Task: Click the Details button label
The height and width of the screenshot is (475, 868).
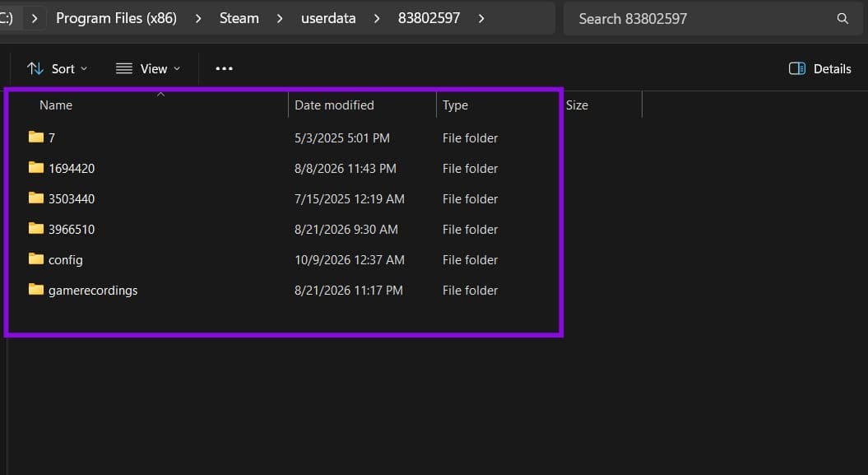Action: click(832, 68)
